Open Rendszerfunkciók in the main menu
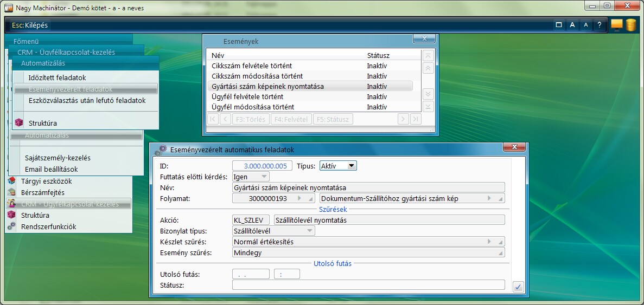The image size is (644, 305). 48,226
